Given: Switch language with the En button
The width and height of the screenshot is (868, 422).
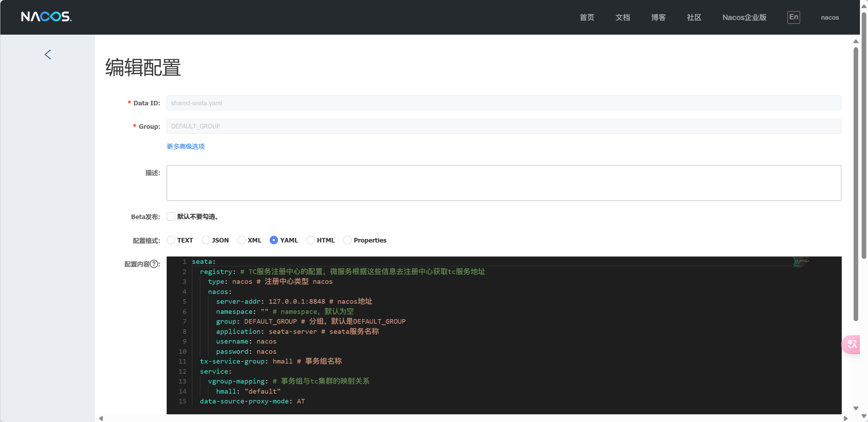Looking at the screenshot, I should pos(793,17).
